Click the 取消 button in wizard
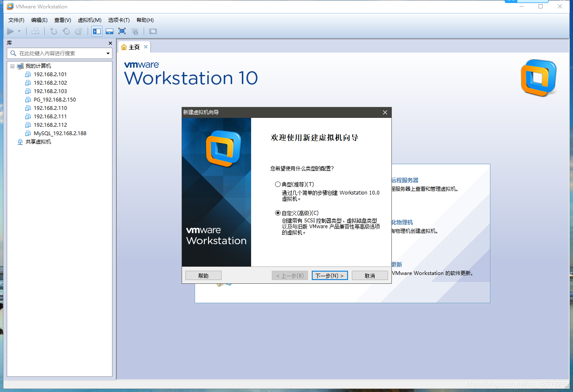This screenshot has height=392, width=573. pyautogui.click(x=370, y=276)
